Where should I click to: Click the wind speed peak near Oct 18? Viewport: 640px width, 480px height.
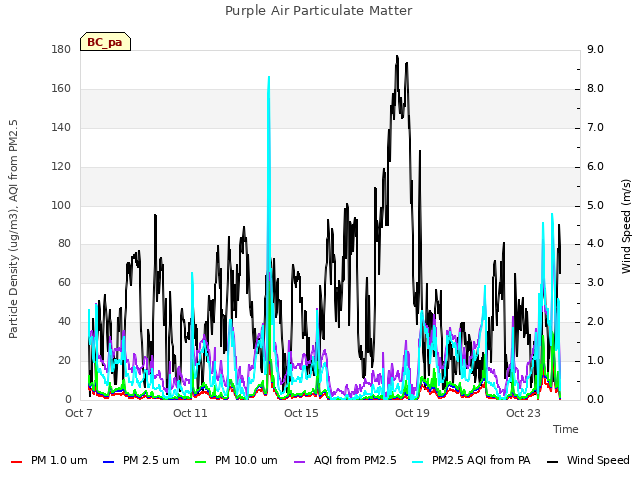point(397,57)
